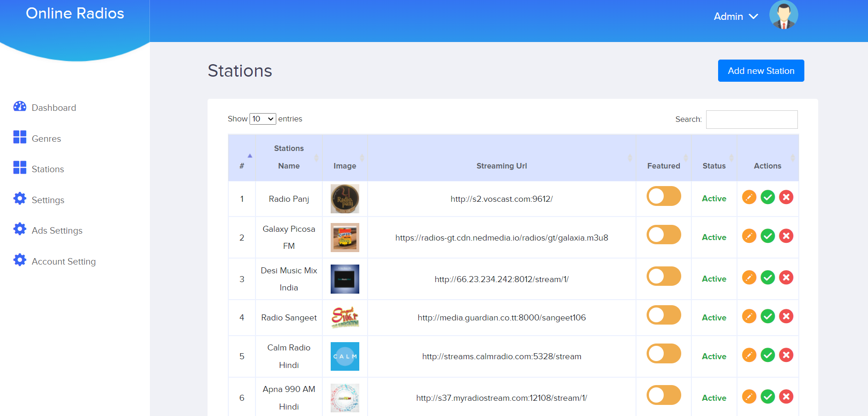Click green check for Apna 990 AM Hindi

coord(767,397)
